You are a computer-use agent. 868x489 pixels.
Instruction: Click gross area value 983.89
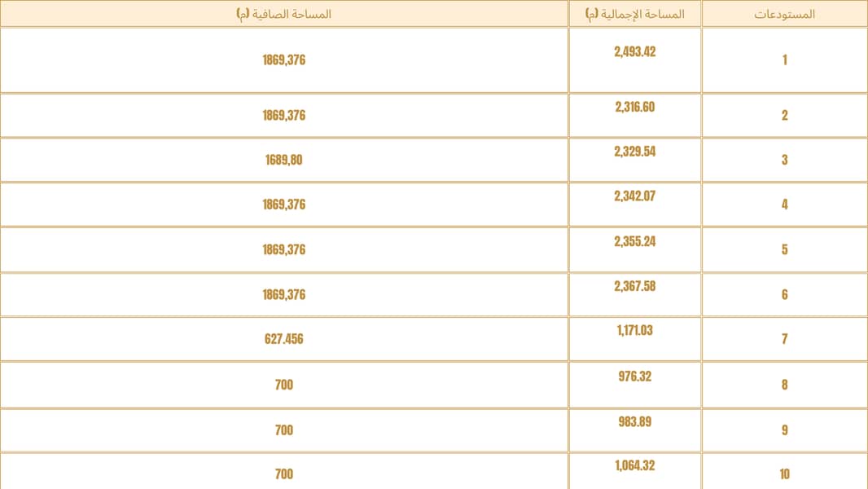(x=635, y=422)
